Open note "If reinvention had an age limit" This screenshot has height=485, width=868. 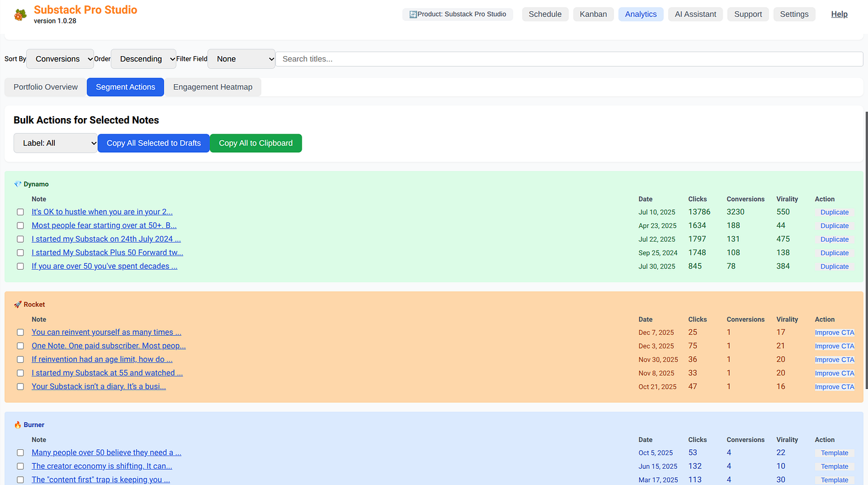(102, 360)
